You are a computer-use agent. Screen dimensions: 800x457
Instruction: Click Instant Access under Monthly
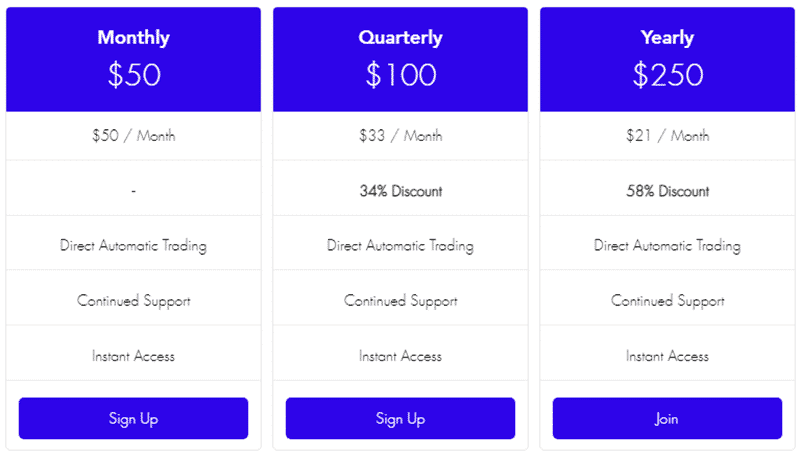click(133, 356)
